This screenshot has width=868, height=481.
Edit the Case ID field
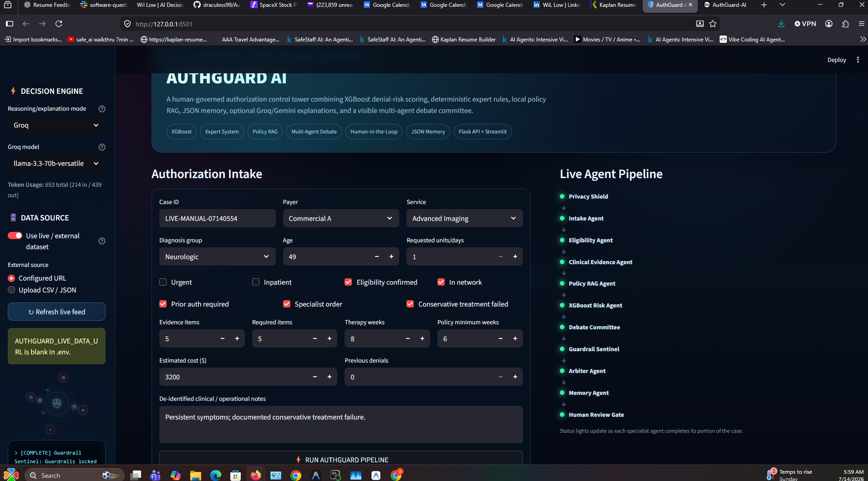click(217, 219)
